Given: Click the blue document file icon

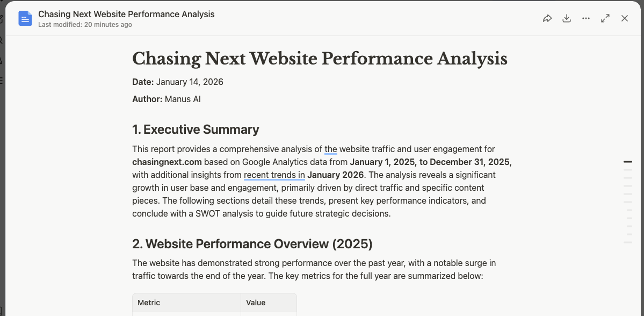Looking at the screenshot, I should click(25, 18).
